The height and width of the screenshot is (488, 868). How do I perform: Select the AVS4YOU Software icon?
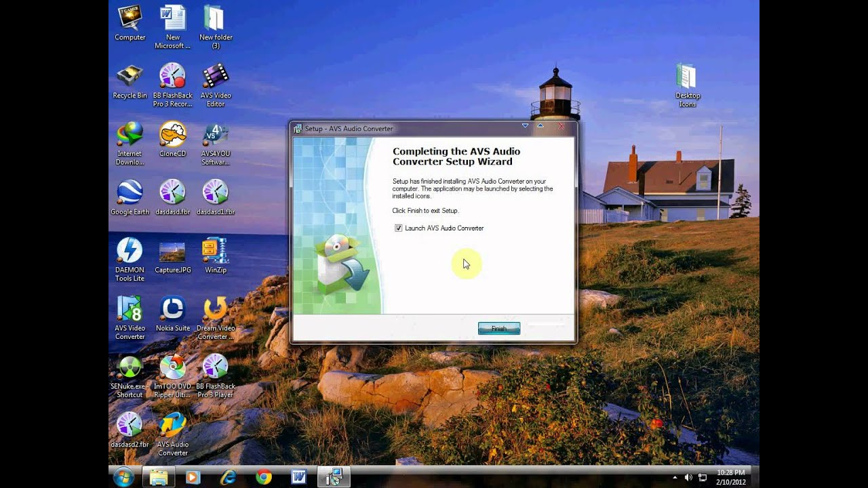[x=216, y=144]
